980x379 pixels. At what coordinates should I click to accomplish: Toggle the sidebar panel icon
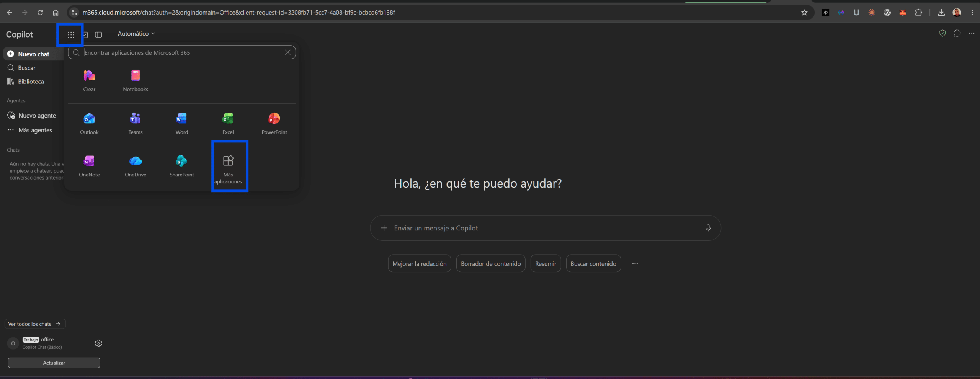(x=98, y=35)
